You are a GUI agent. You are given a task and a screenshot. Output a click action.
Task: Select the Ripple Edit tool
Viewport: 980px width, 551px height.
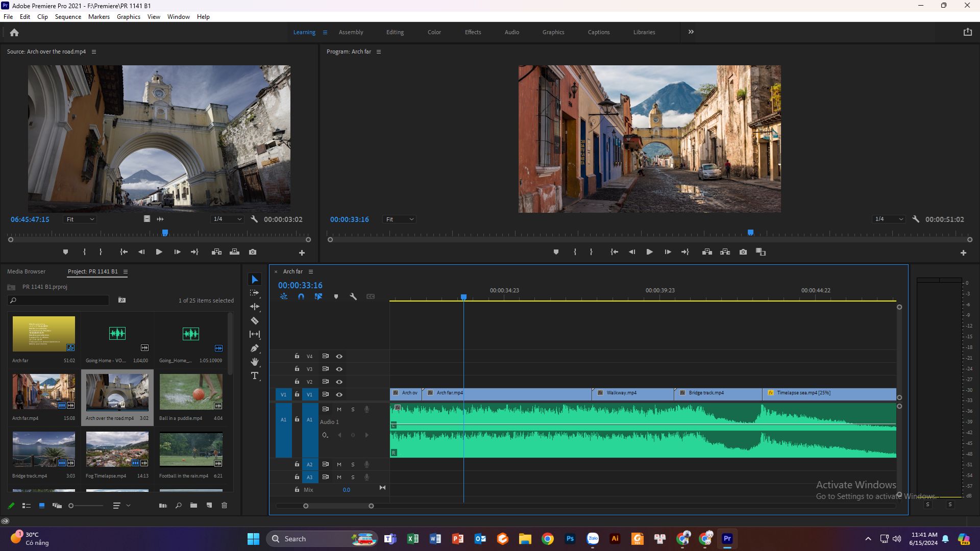tap(255, 307)
